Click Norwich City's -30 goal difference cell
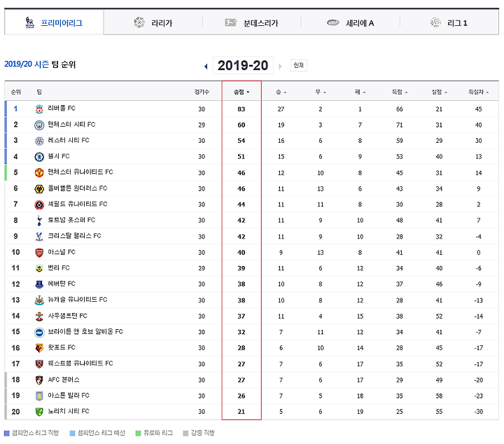The image size is (504, 444). [x=479, y=412]
